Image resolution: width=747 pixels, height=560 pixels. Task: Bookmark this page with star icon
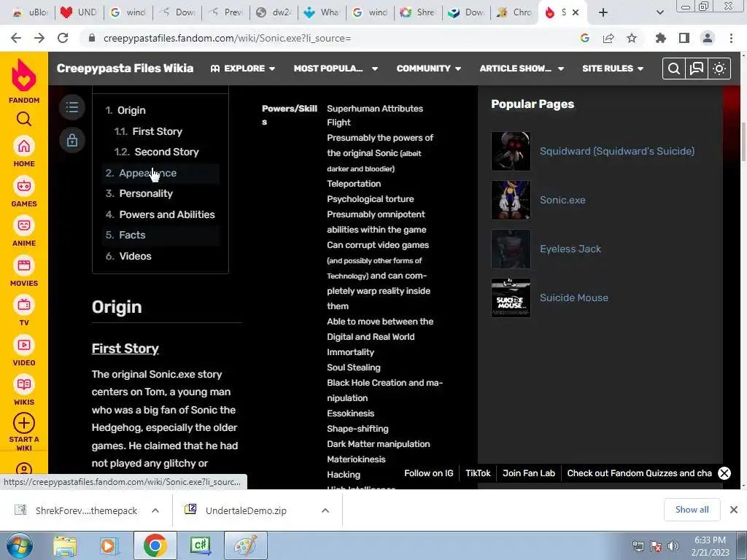[x=632, y=38]
